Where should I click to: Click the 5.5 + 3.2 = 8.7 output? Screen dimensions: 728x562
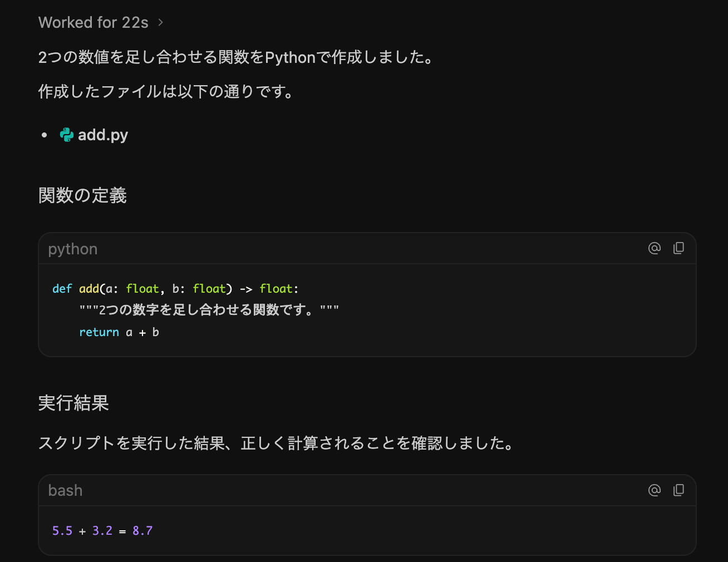coord(102,531)
